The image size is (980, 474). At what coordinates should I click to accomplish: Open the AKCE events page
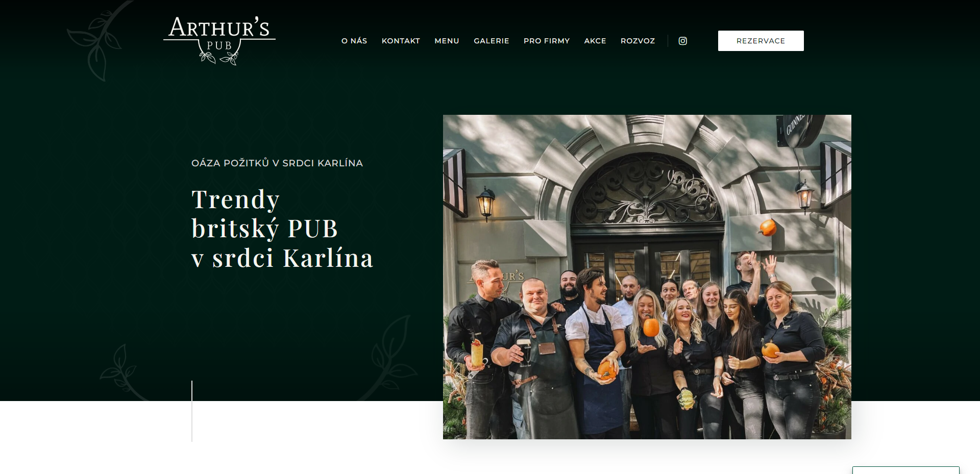[595, 41]
